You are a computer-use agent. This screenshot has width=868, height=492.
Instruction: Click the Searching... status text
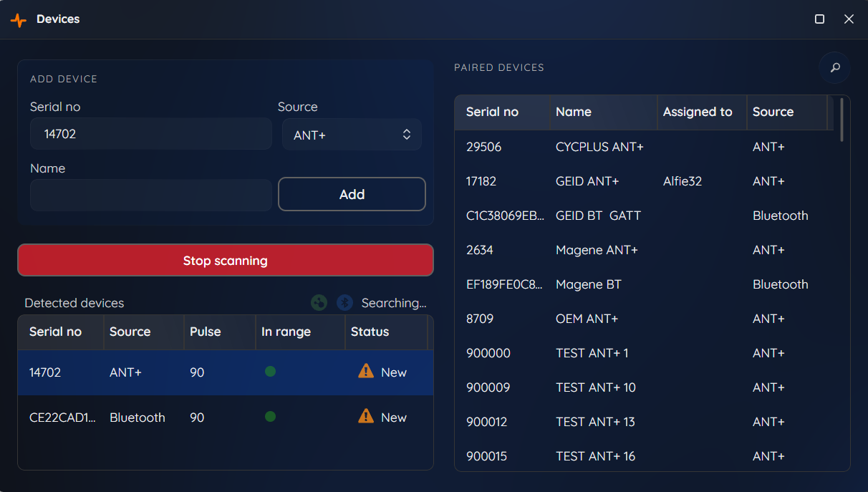tap(394, 303)
